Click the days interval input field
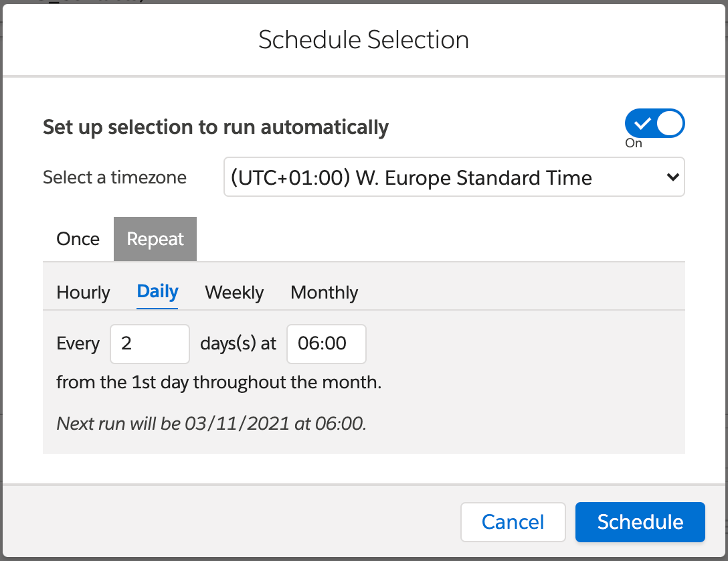This screenshot has width=728, height=561. coord(150,344)
